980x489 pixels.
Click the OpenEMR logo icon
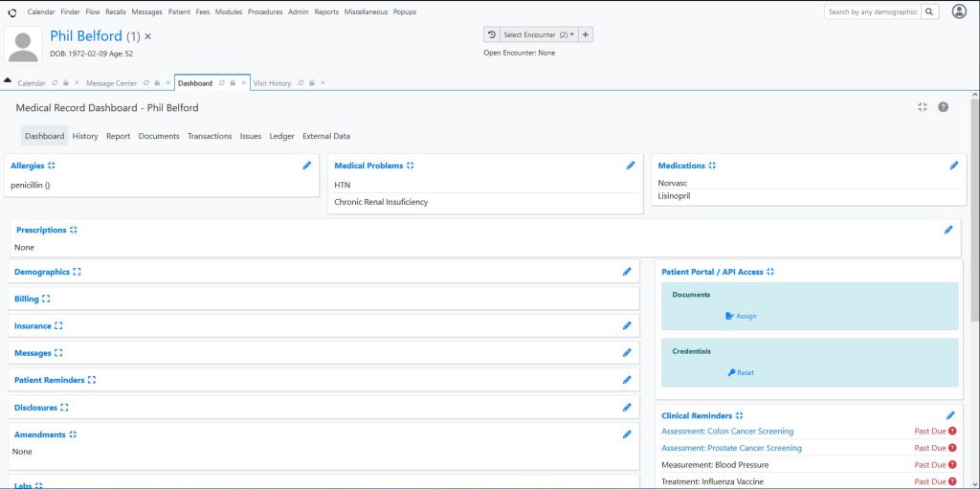click(x=11, y=12)
